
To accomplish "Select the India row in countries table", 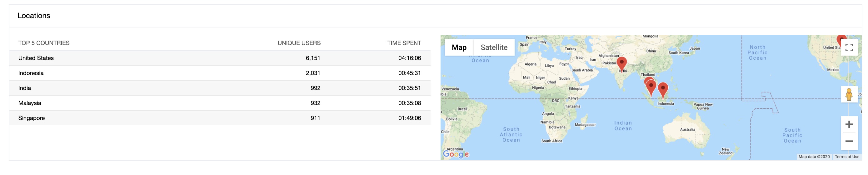I will pos(220,88).
